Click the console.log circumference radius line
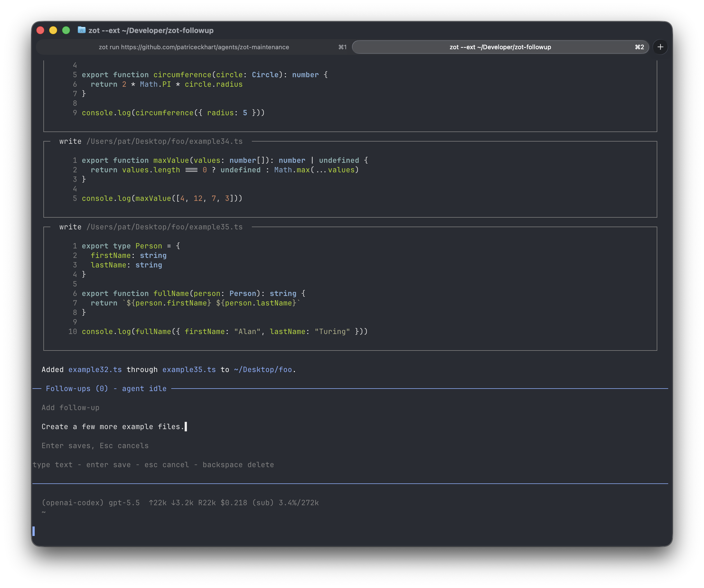 pos(173,113)
